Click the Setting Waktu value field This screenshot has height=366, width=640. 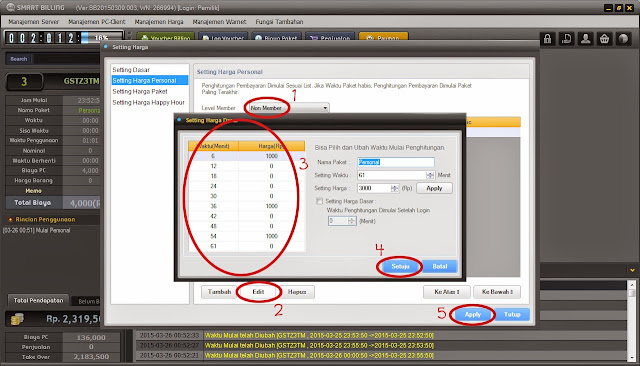(391, 175)
